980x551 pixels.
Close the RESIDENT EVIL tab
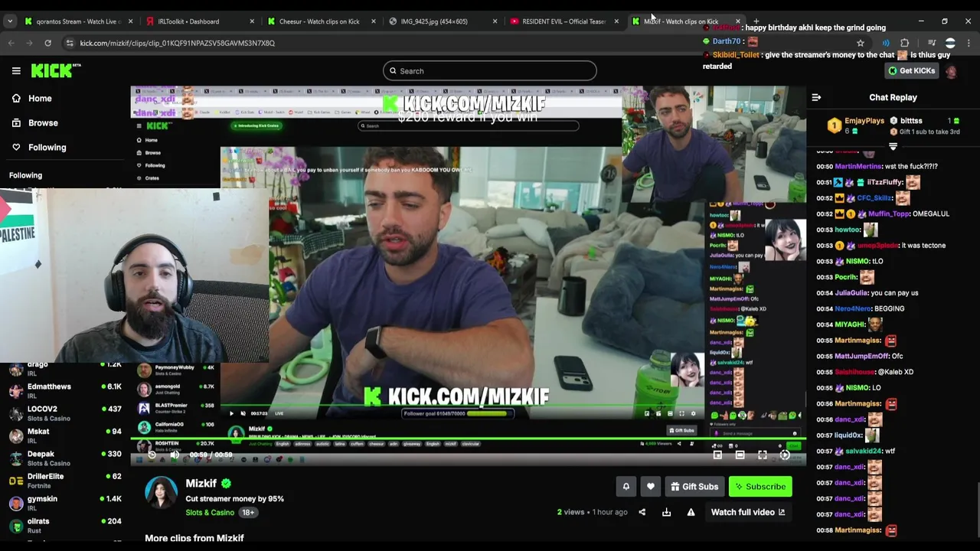(616, 21)
